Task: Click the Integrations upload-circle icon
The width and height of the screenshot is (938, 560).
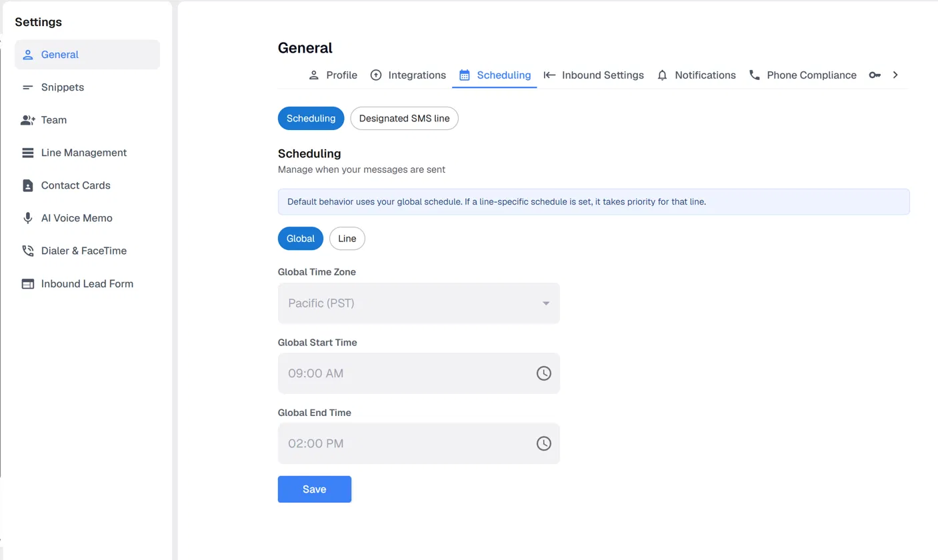Action: click(376, 75)
